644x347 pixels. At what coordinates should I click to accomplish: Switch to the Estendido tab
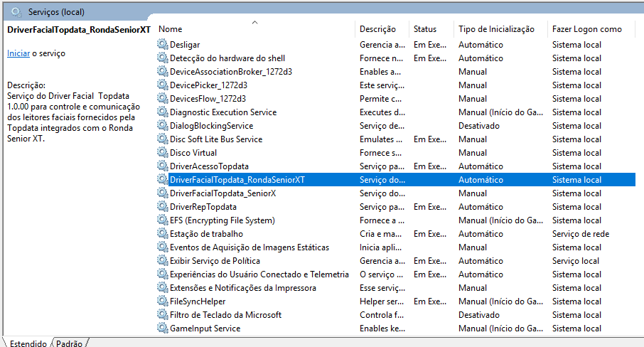point(28,343)
